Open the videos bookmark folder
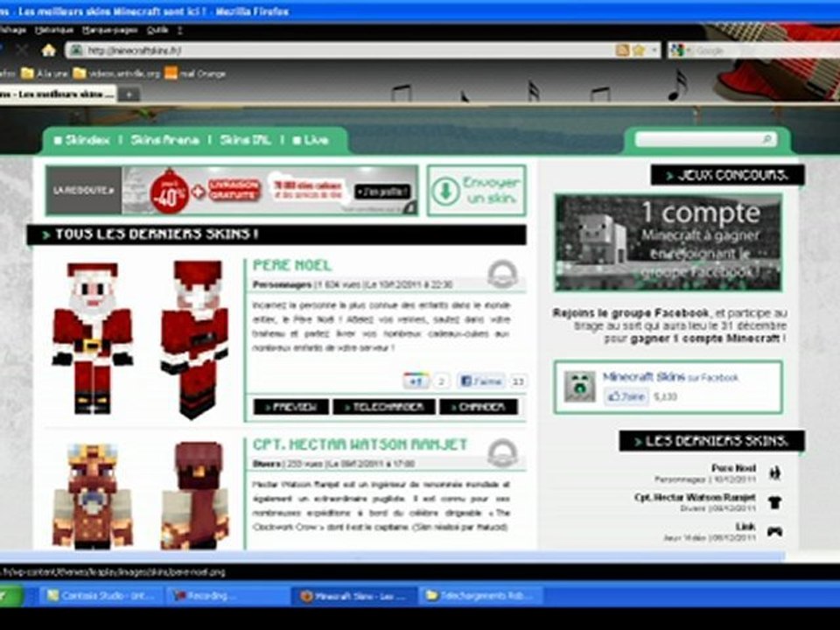 (x=116, y=73)
